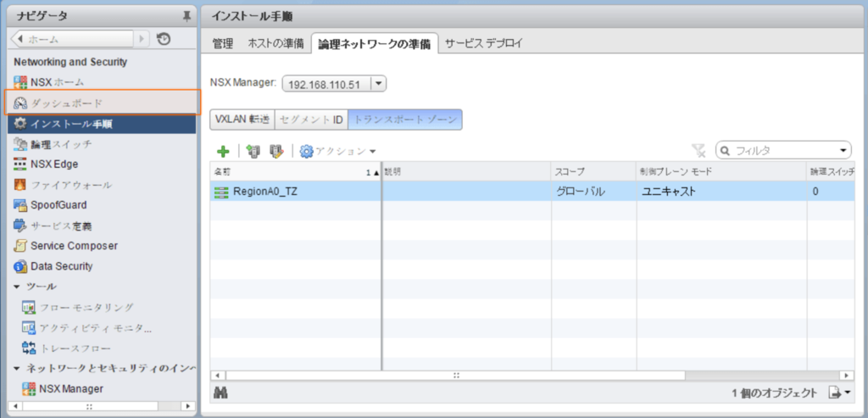Sort by 説明 column header
Image resolution: width=868 pixels, height=418 pixels.
(x=467, y=171)
